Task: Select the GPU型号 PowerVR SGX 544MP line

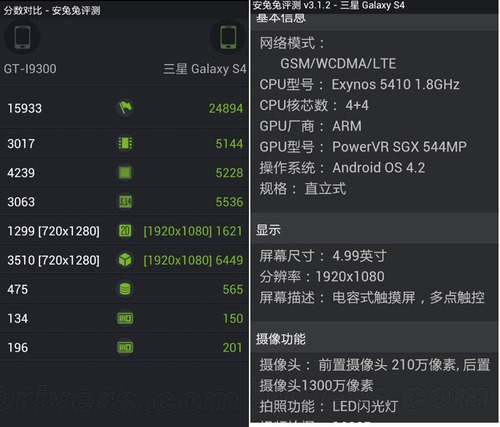Action: tap(363, 147)
